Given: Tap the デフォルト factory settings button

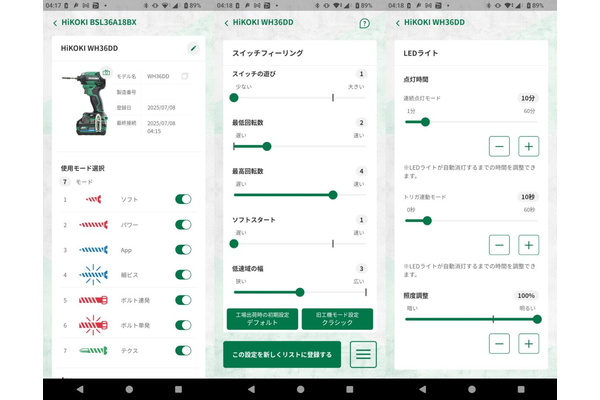Looking at the screenshot, I should 262,319.
